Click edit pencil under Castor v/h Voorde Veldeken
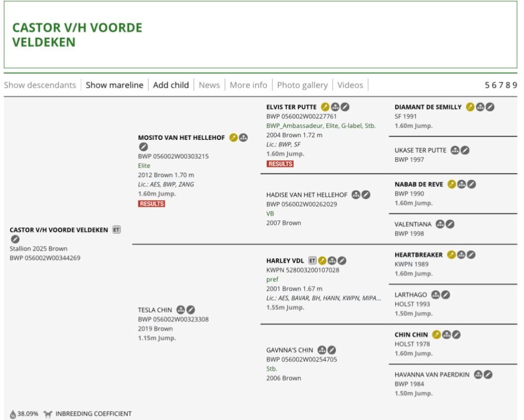This screenshot has width=524, height=420. point(15,239)
